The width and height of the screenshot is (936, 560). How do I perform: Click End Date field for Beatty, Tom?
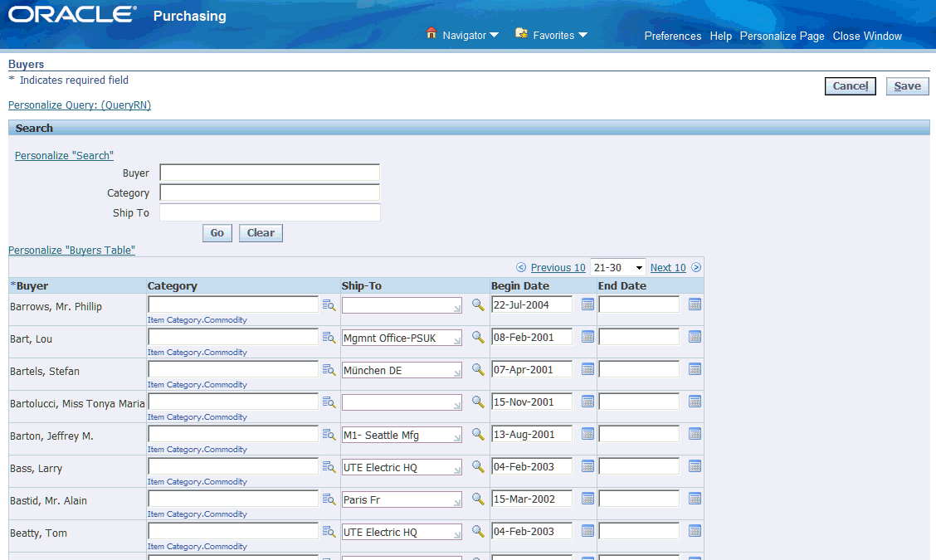coord(639,531)
